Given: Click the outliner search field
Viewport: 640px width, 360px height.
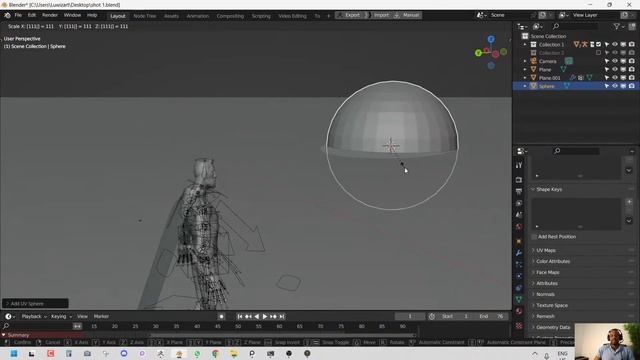Looking at the screenshot, I should click(575, 26).
